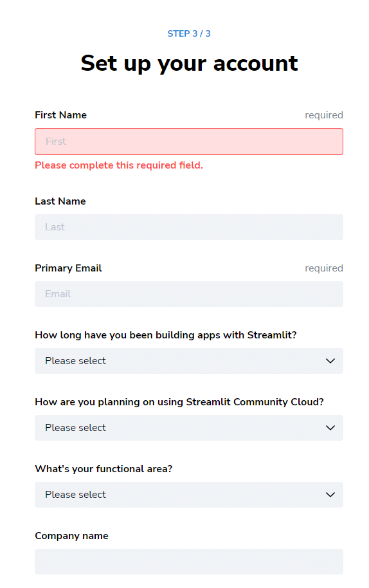Click the 'STEP 3 / 3' progress indicator
369x588 pixels.
[x=189, y=33]
